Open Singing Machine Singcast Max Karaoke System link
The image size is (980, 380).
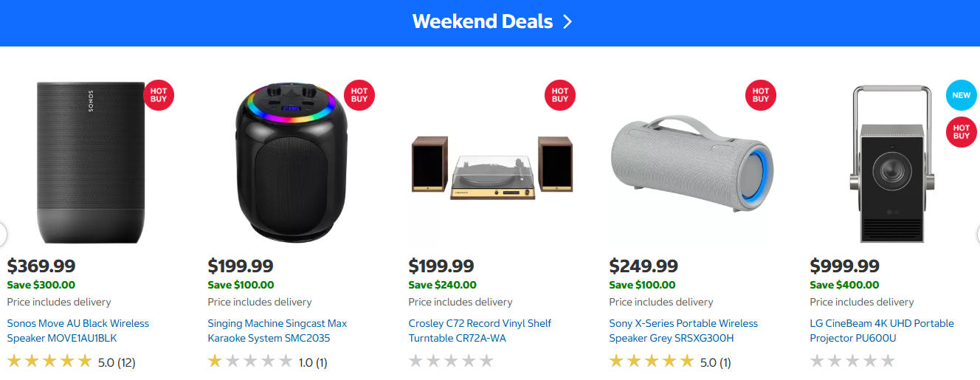277,331
